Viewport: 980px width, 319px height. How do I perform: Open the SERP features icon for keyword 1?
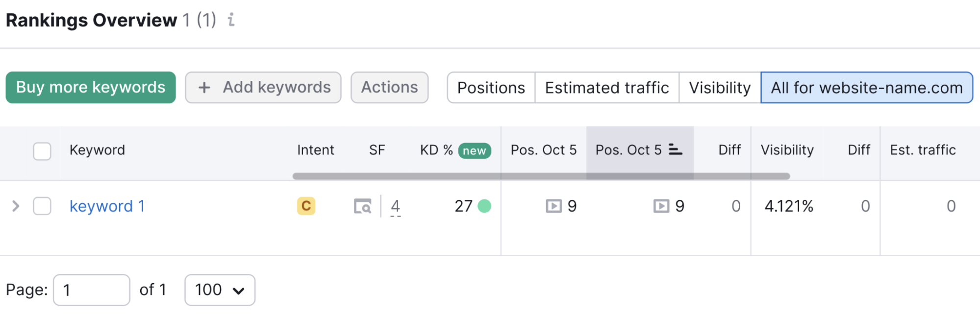pos(362,206)
